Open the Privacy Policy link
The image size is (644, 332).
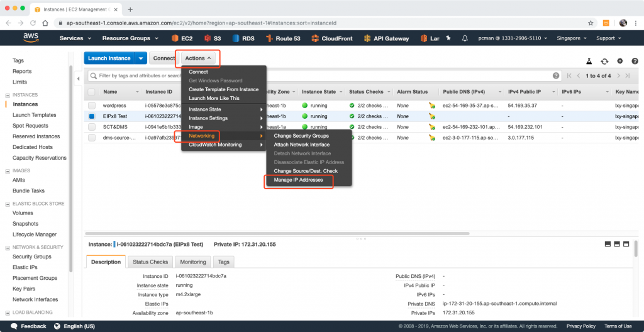[580, 326]
